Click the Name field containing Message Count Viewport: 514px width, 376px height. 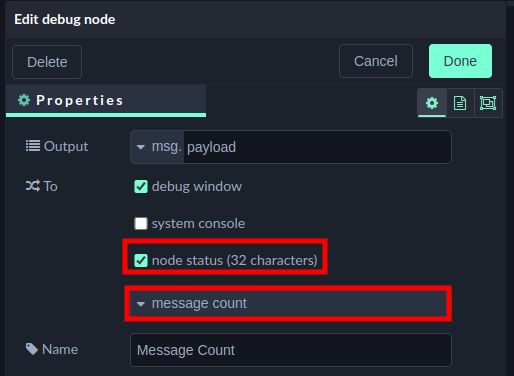pyautogui.click(x=291, y=350)
